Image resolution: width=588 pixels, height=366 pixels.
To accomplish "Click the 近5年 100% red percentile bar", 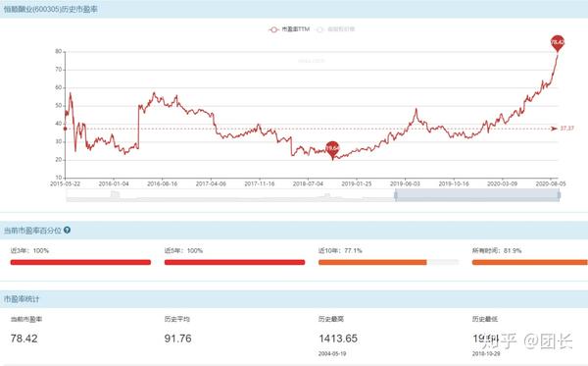I will pos(235,262).
